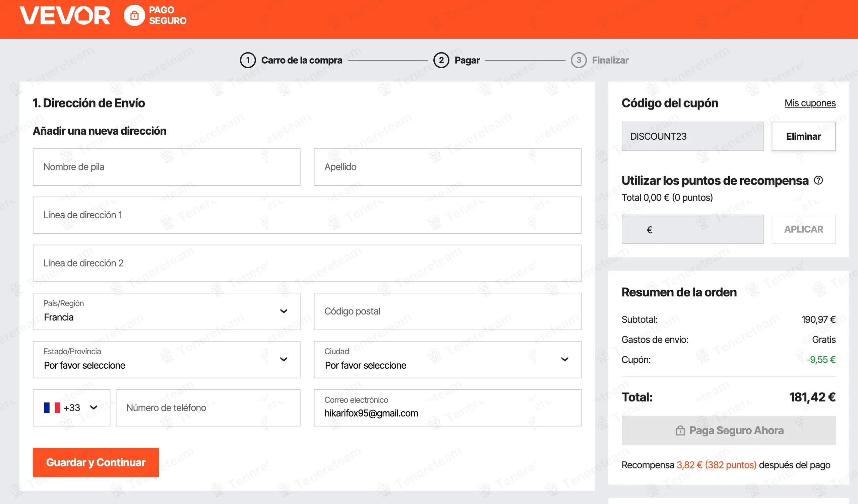The image size is (858, 504).
Task: Click Utilizar los puntos de recompensa heading
Action: 715,181
